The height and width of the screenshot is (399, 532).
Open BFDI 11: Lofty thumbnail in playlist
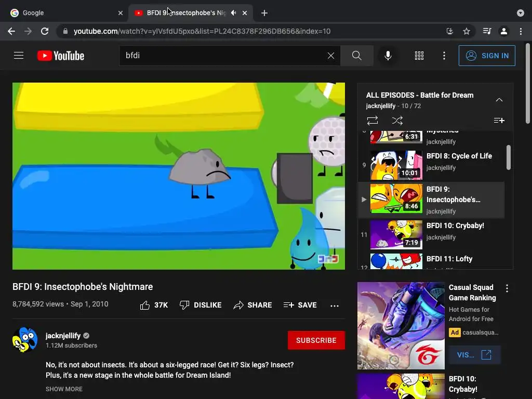(396, 261)
